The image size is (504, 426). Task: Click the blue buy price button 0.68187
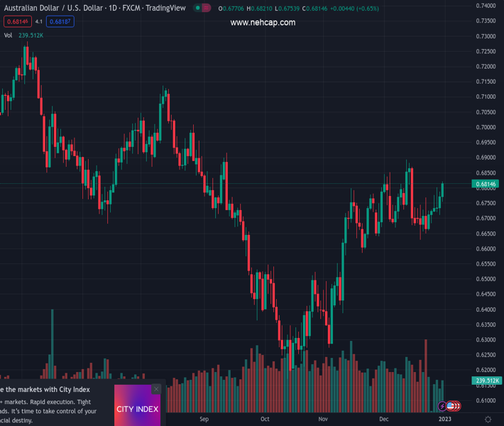[x=60, y=21]
